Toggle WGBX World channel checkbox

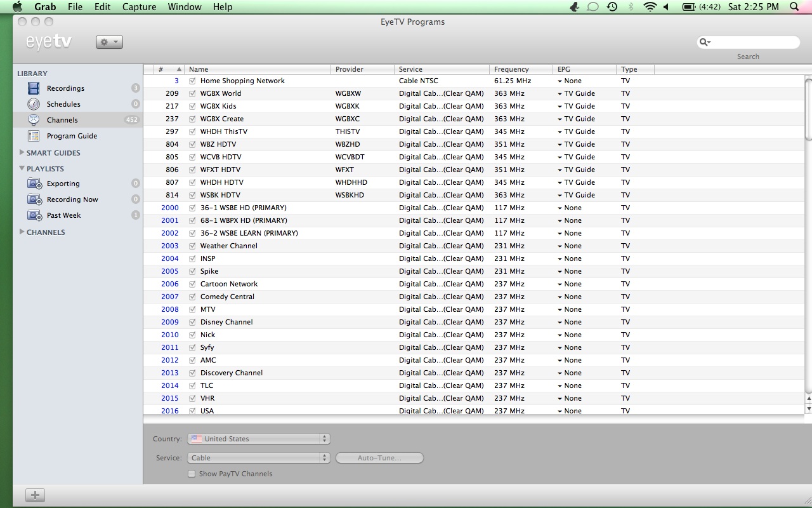coord(192,93)
